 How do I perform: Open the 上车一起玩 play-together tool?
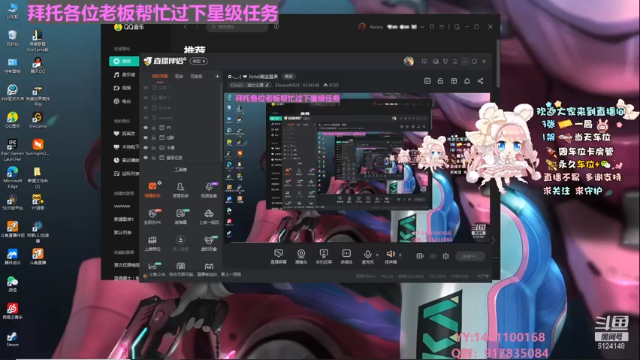[209, 216]
